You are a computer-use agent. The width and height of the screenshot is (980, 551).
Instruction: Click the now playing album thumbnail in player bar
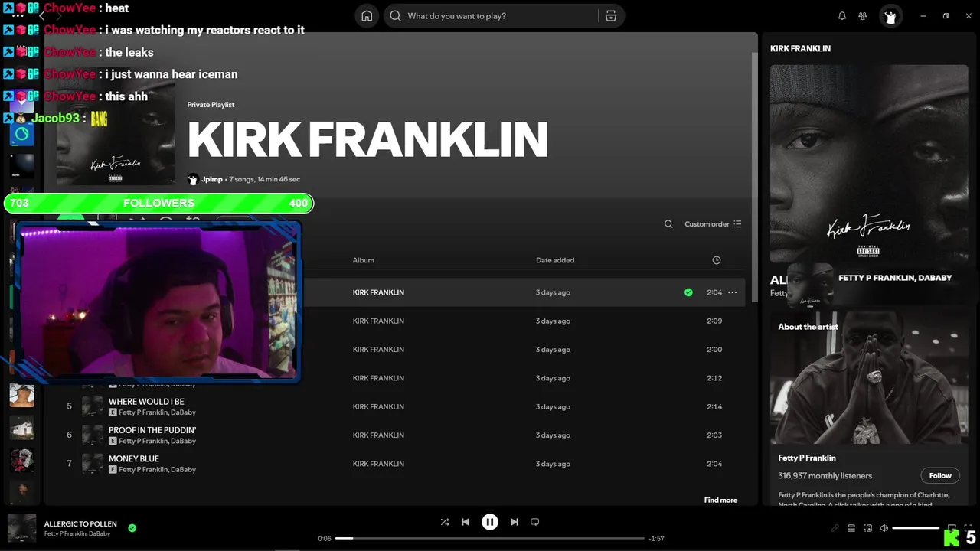pyautogui.click(x=22, y=528)
